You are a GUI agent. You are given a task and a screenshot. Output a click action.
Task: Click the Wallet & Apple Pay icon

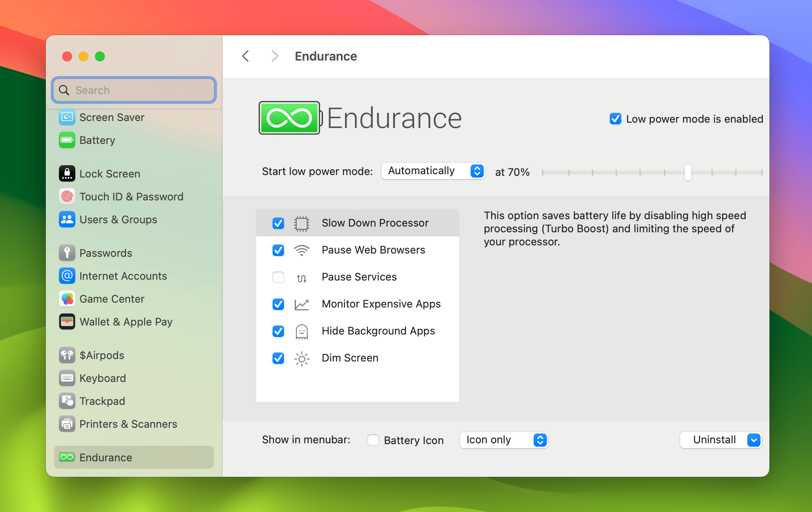pyautogui.click(x=67, y=322)
